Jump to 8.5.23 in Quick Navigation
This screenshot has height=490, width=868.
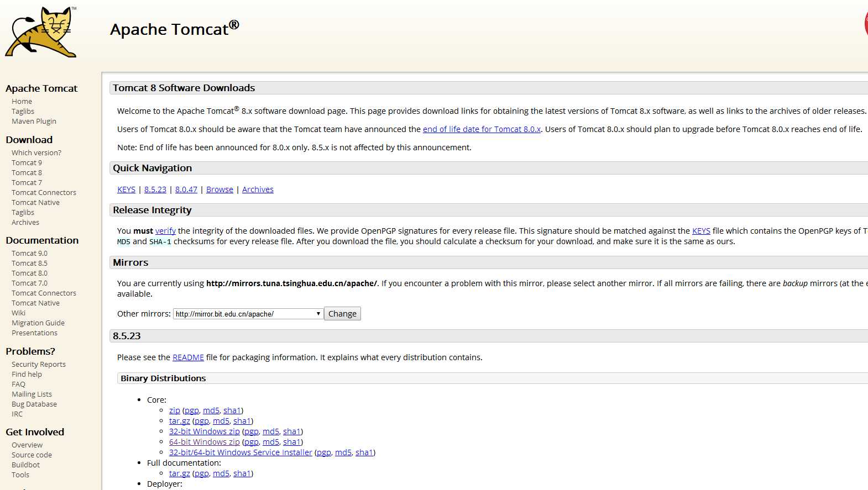[155, 189]
